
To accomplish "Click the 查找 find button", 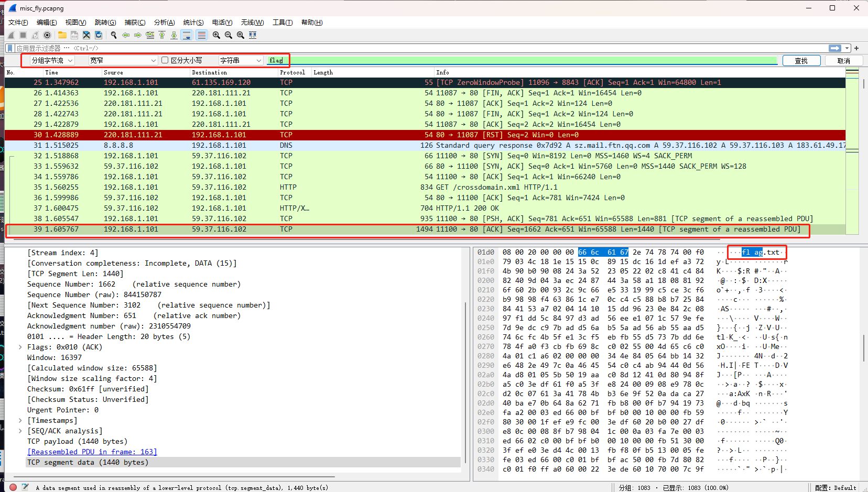I will tap(801, 61).
